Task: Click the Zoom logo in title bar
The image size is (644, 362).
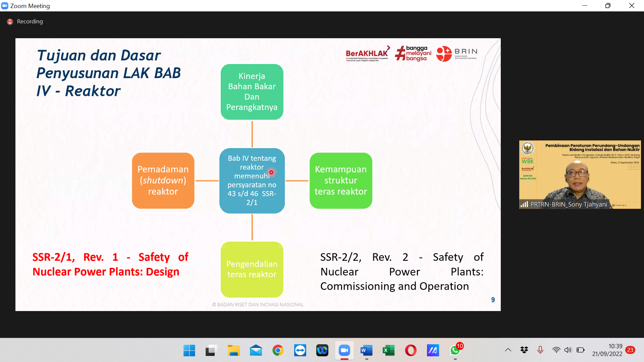Action: pyautogui.click(x=5, y=6)
